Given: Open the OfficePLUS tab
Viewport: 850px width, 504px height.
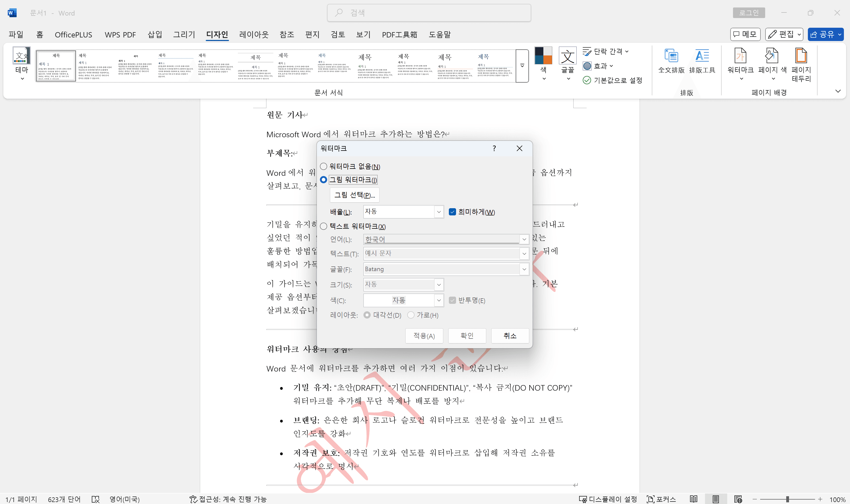Looking at the screenshot, I should click(73, 35).
